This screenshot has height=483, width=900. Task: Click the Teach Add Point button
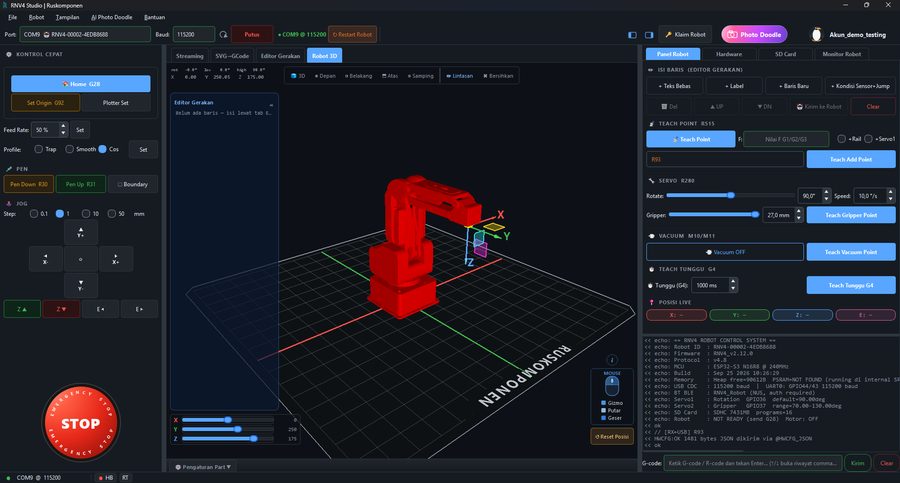851,159
